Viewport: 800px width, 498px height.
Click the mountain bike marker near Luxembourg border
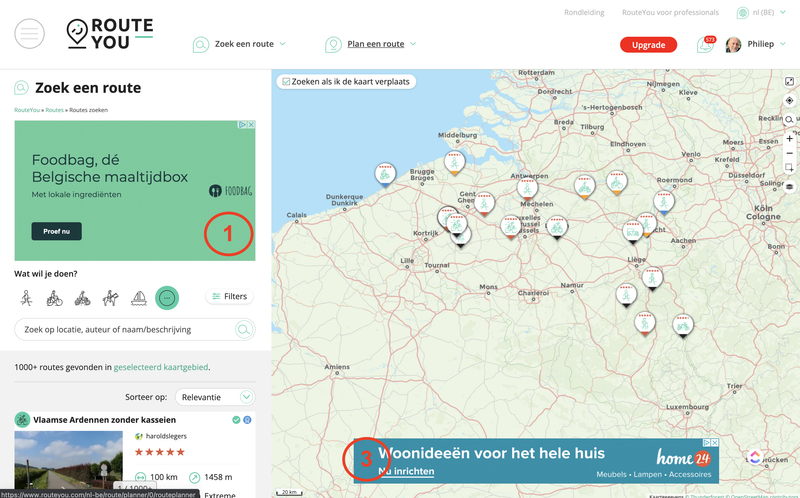683,326
